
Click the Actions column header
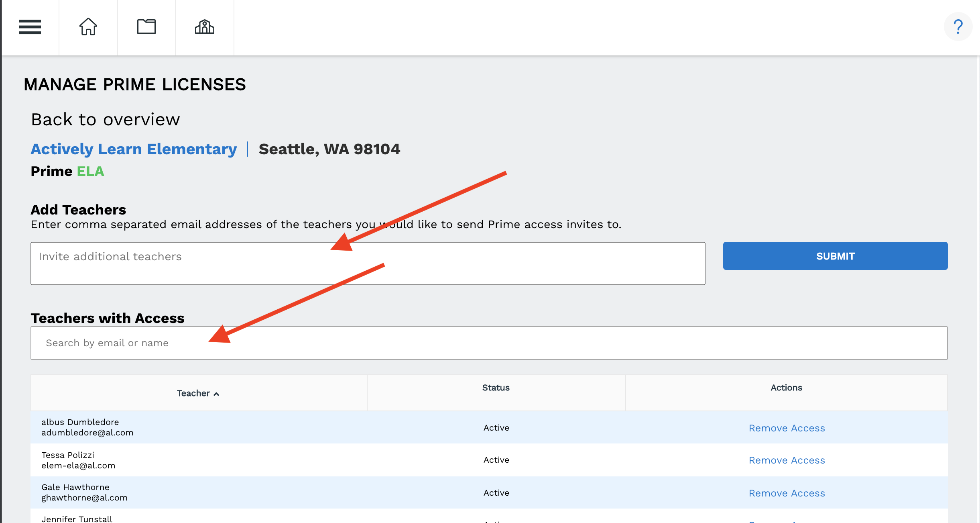pos(786,388)
